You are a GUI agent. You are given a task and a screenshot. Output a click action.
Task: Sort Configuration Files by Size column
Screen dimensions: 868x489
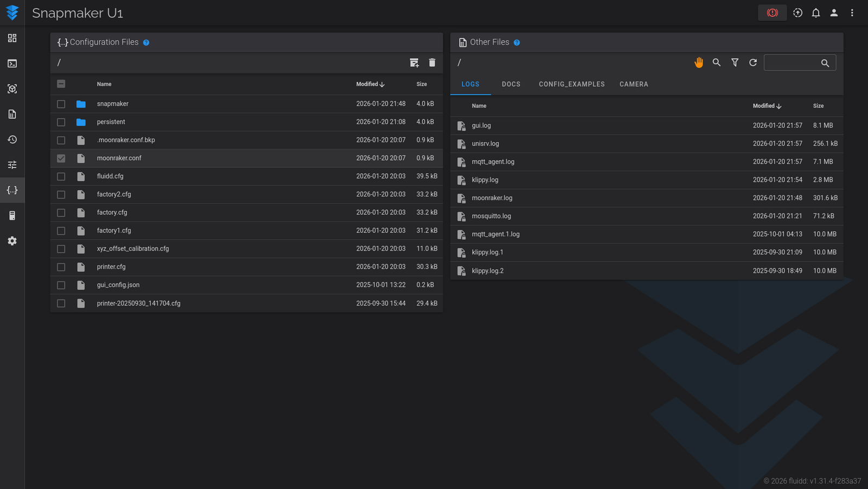point(422,84)
